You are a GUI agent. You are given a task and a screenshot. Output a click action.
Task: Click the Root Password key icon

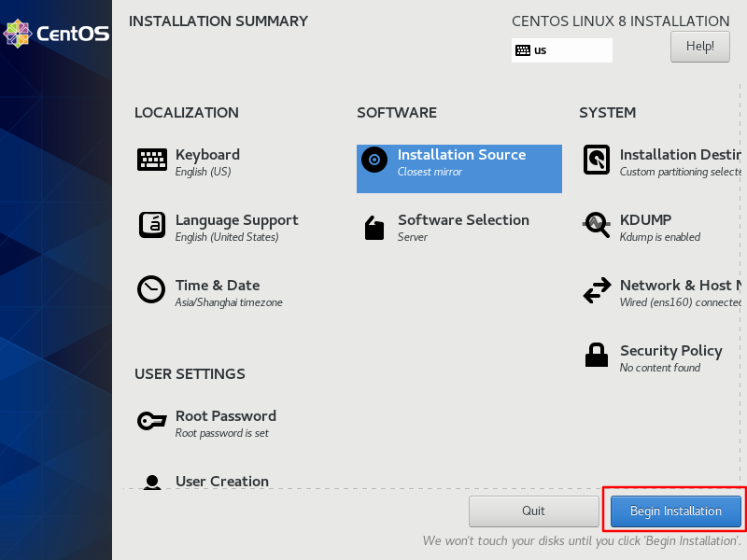pyautogui.click(x=152, y=421)
